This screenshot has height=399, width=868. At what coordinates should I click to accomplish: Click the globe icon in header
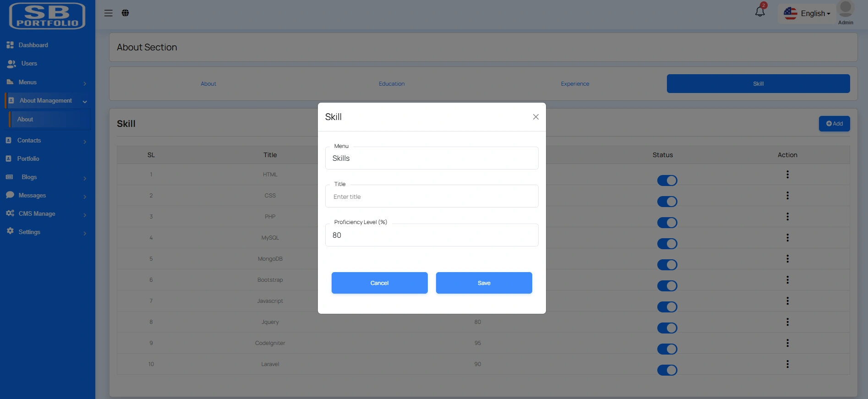click(x=125, y=13)
